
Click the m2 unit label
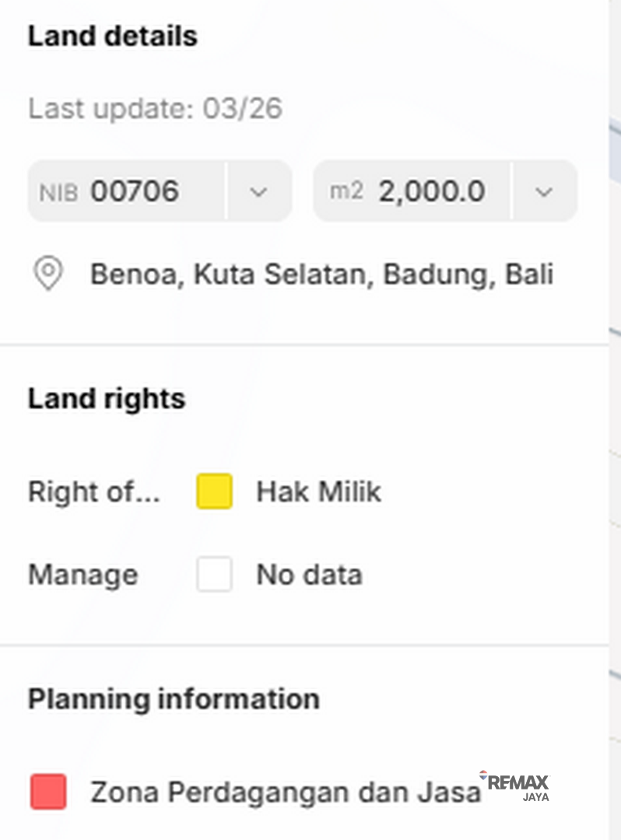click(x=346, y=191)
